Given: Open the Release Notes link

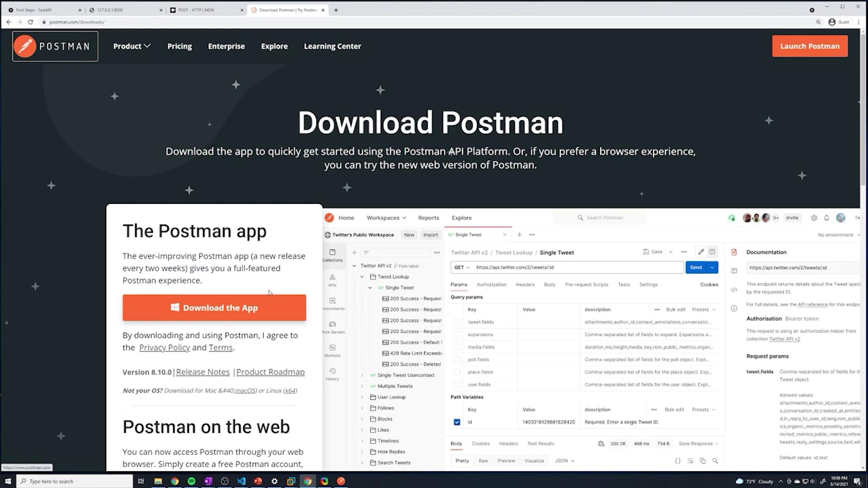Looking at the screenshot, I should [203, 372].
